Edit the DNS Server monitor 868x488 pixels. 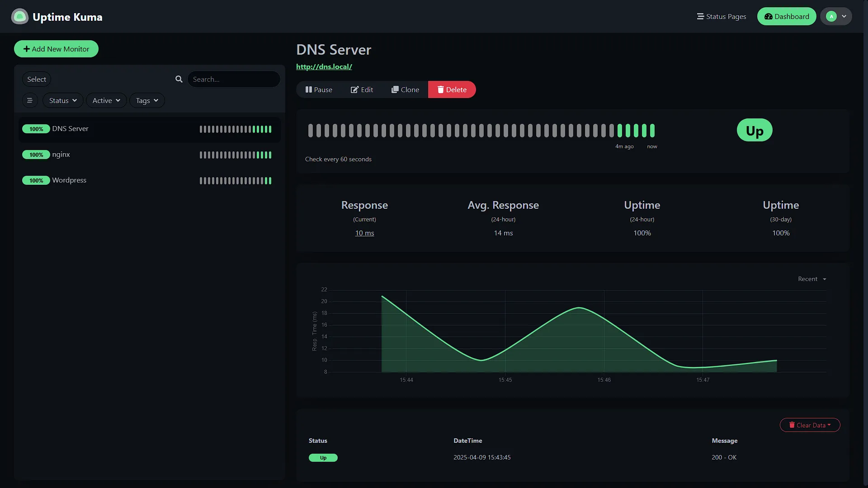pyautogui.click(x=362, y=89)
